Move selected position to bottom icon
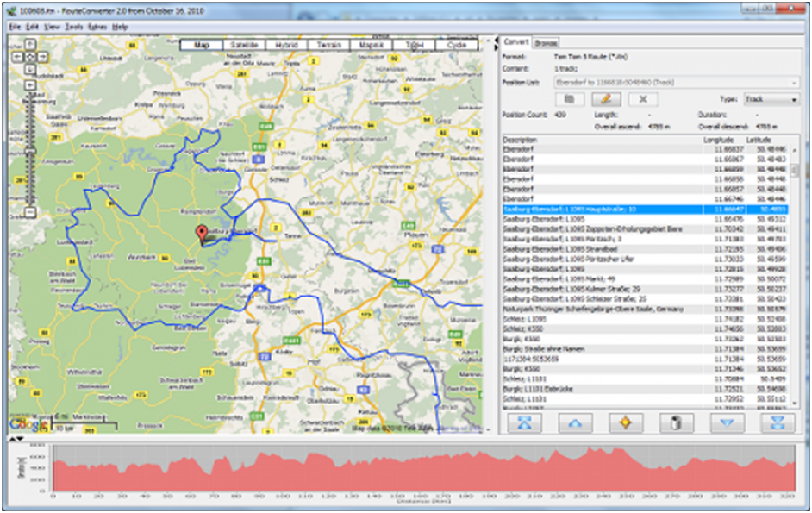The height and width of the screenshot is (513, 812). click(778, 422)
